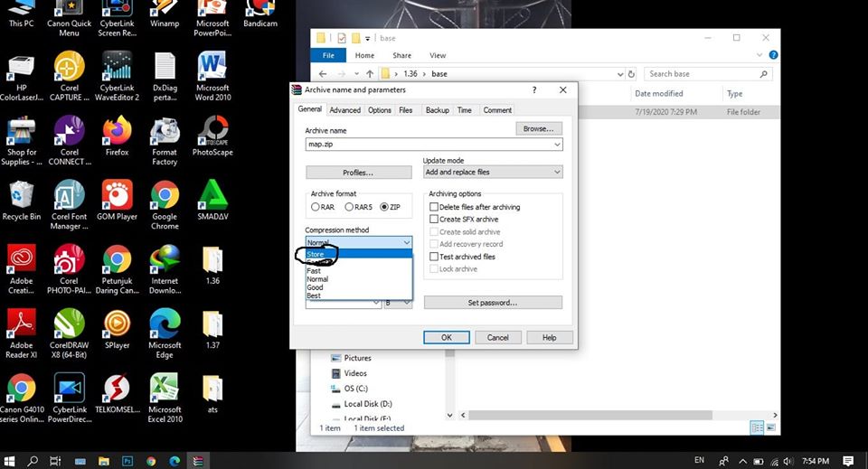Click the WinRAR icon in taskbar
Viewport: 868px width, 469px height.
[x=198, y=461]
